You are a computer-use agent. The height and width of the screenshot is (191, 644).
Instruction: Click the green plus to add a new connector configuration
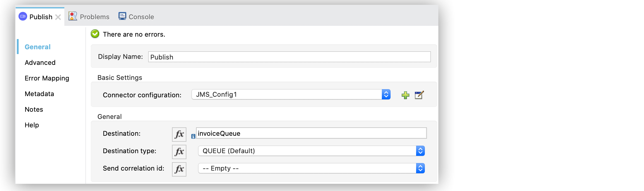(x=406, y=95)
